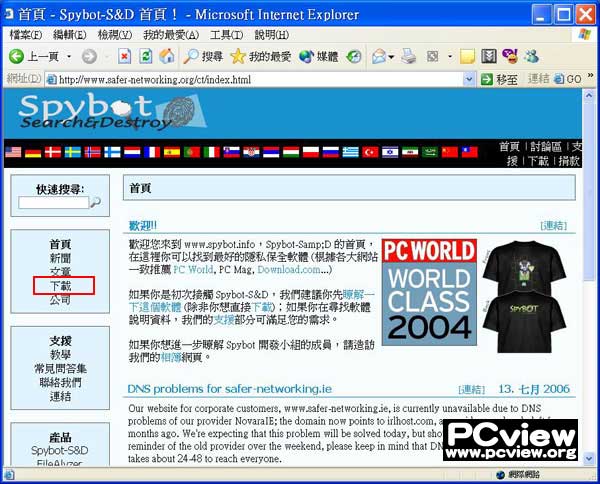
Task: Open 常見問答集 in the sidebar
Action: pos(60,368)
